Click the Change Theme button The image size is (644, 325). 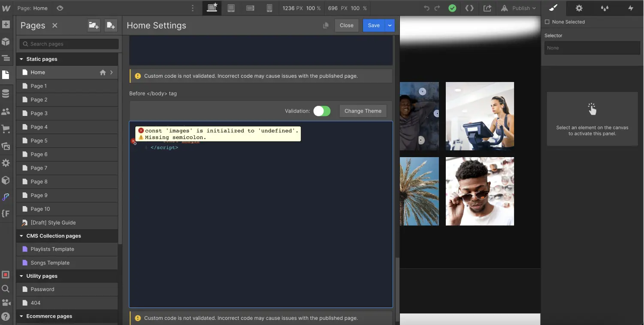click(363, 111)
